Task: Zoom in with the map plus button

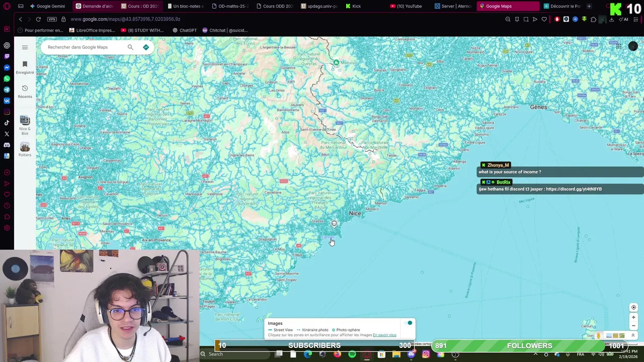Action: click(633, 317)
